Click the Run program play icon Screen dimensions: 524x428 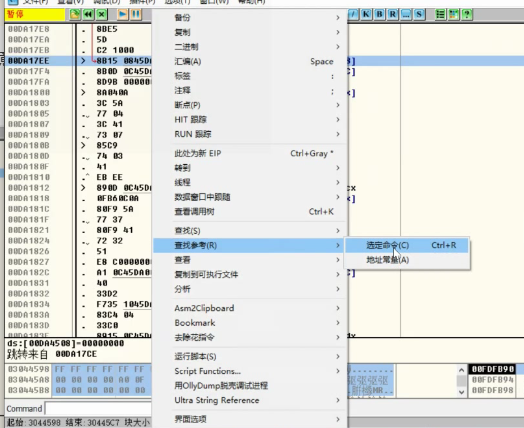[123, 14]
